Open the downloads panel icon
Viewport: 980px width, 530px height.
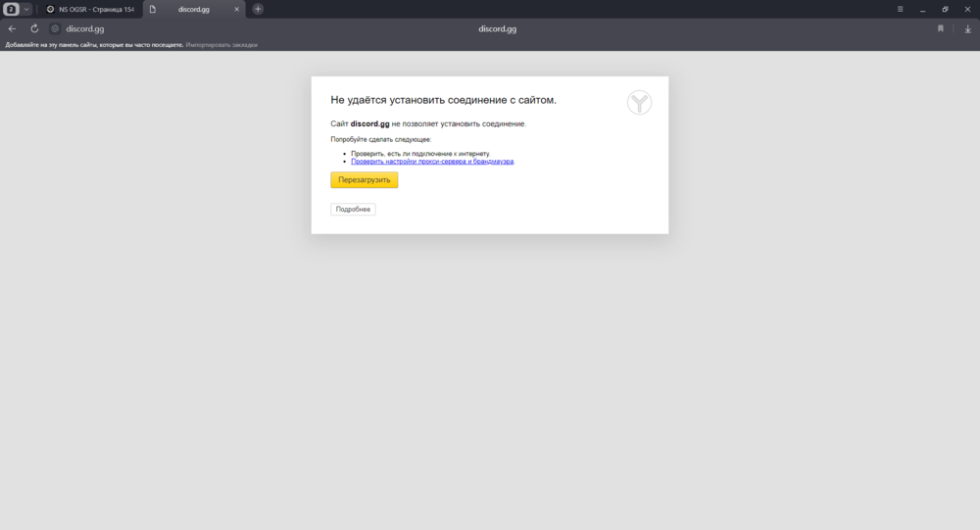click(x=967, y=28)
